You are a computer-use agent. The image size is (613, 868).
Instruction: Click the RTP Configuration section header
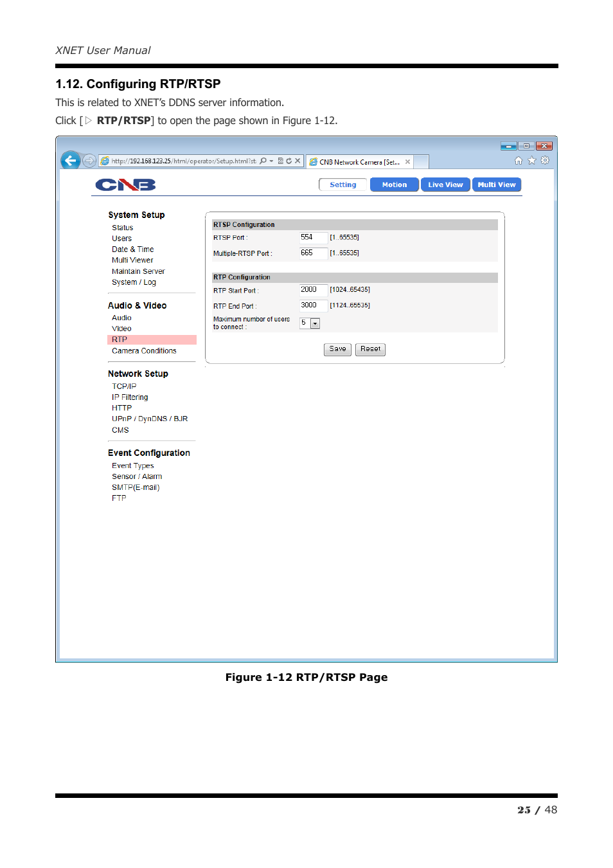click(355, 277)
